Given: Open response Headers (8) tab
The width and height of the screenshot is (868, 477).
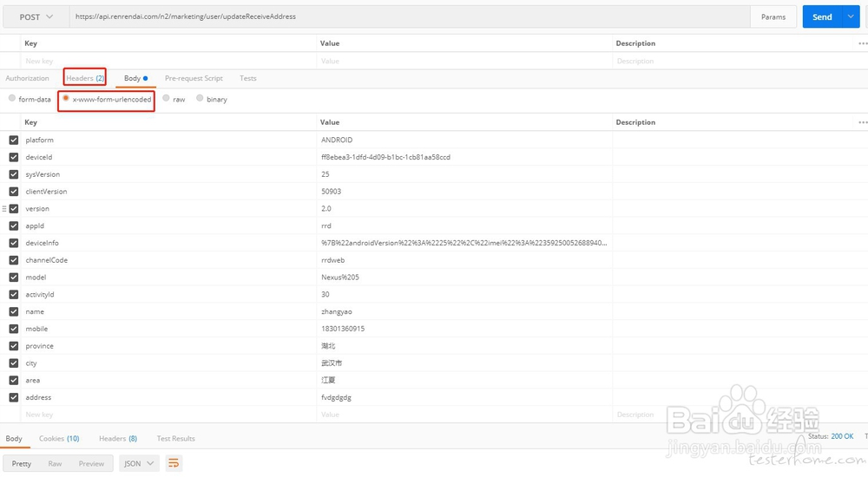Looking at the screenshot, I should (x=118, y=438).
